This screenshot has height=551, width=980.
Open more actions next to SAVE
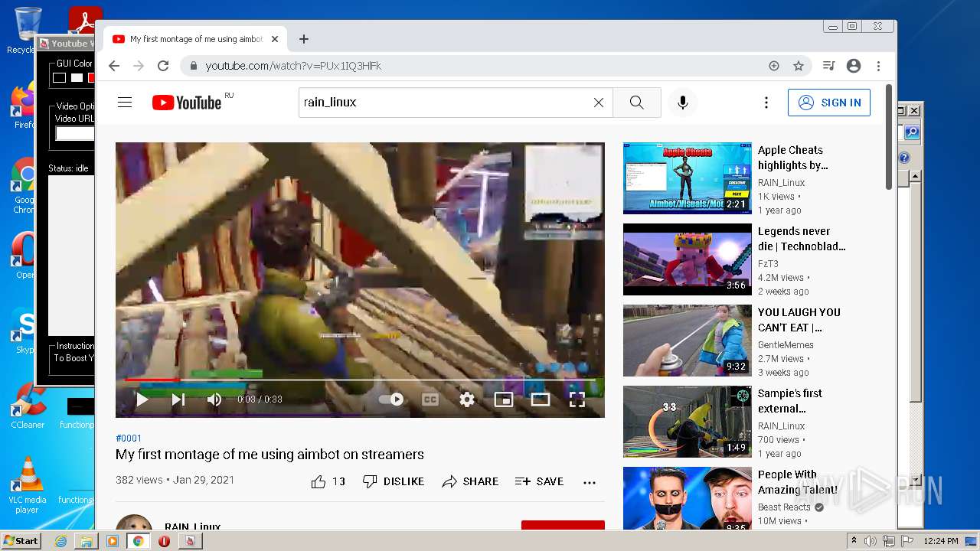click(x=590, y=482)
